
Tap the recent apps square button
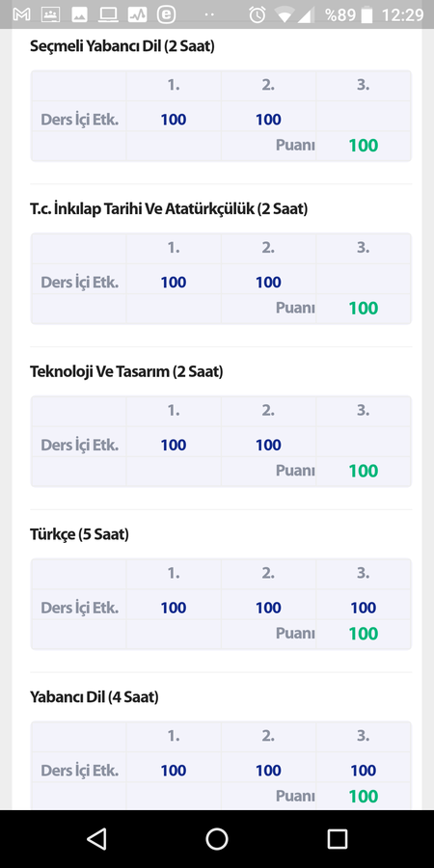tap(338, 839)
